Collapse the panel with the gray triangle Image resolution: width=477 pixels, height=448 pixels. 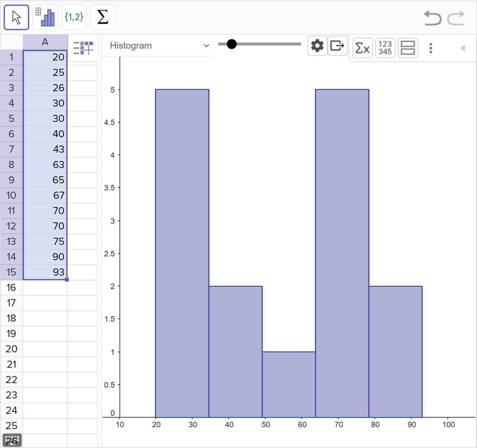[463, 48]
